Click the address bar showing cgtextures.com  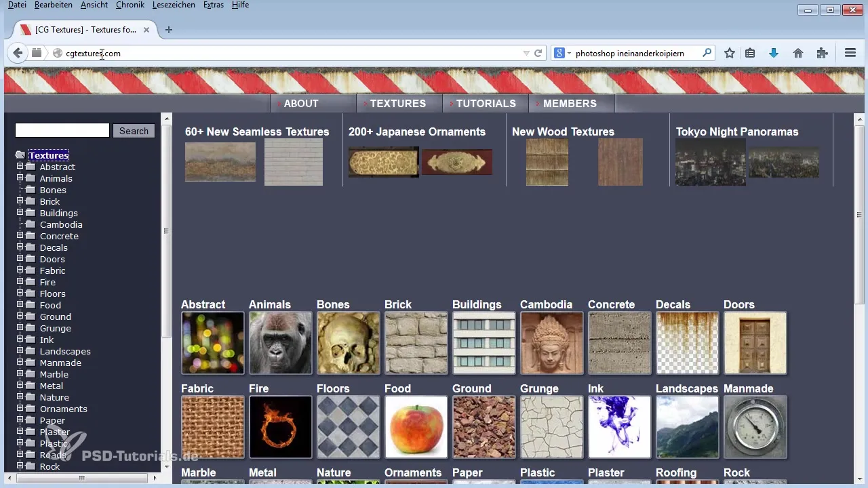(x=292, y=53)
